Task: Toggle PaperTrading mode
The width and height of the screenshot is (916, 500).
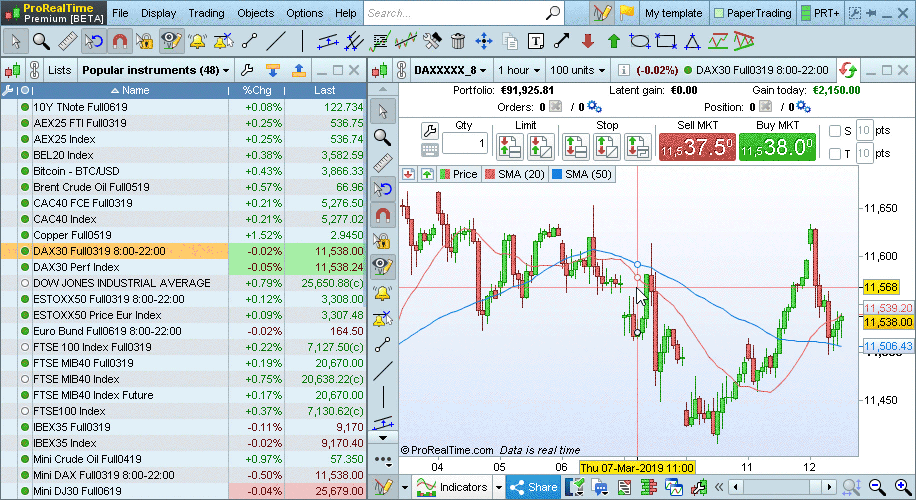Action: point(752,13)
